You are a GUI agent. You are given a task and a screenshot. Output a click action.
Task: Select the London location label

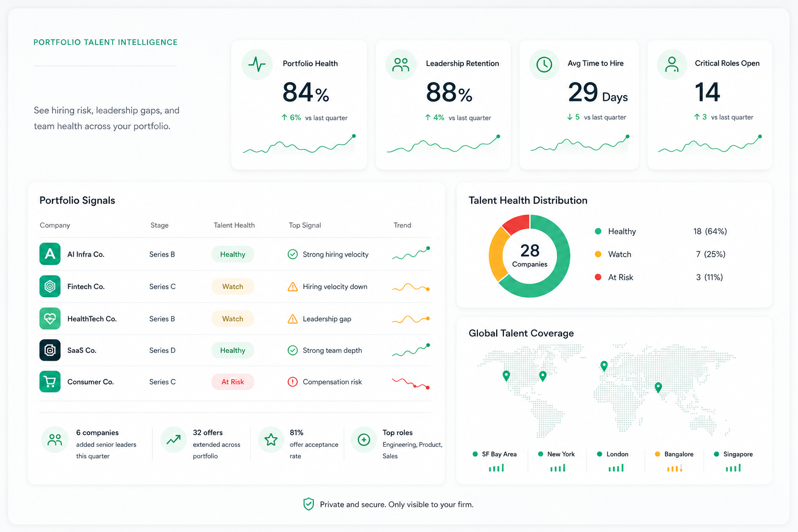tap(617, 454)
